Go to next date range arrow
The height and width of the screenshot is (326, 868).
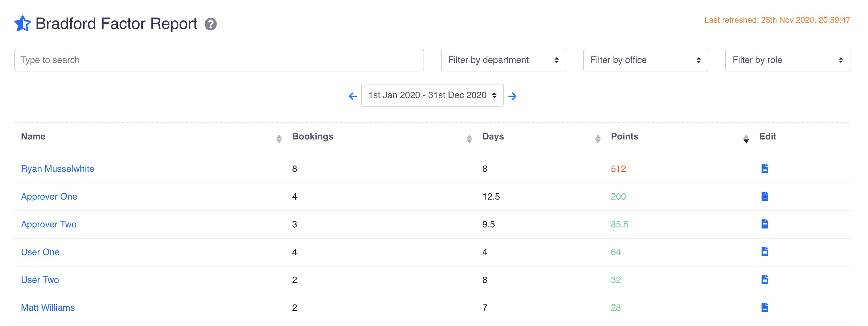tap(512, 96)
